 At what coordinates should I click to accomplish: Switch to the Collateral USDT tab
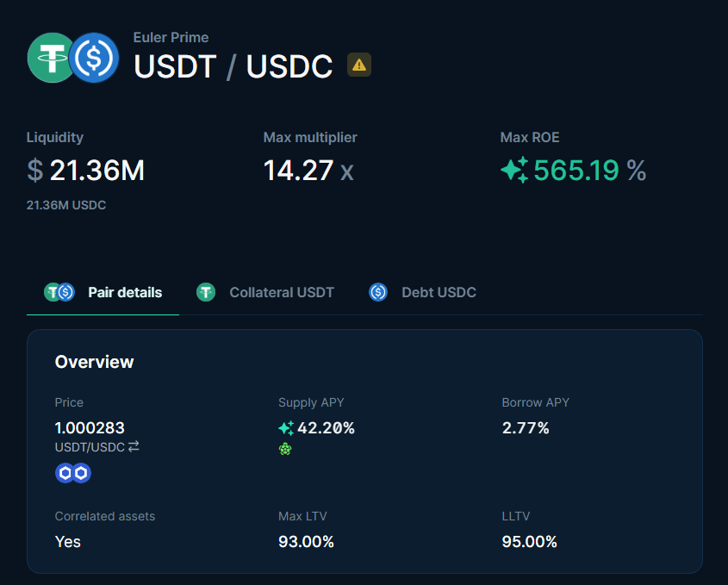pyautogui.click(x=265, y=293)
